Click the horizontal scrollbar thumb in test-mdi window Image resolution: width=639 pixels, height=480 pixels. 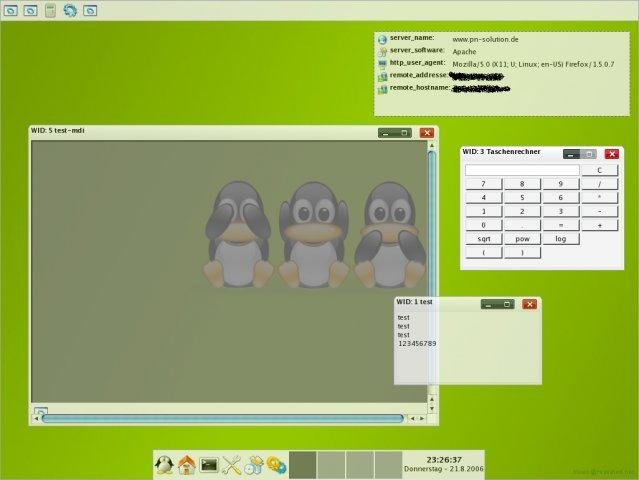coord(223,418)
